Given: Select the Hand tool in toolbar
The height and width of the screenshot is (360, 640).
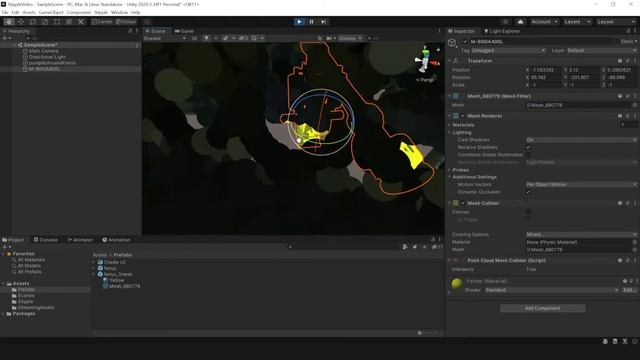Looking at the screenshot, I should click(9, 22).
